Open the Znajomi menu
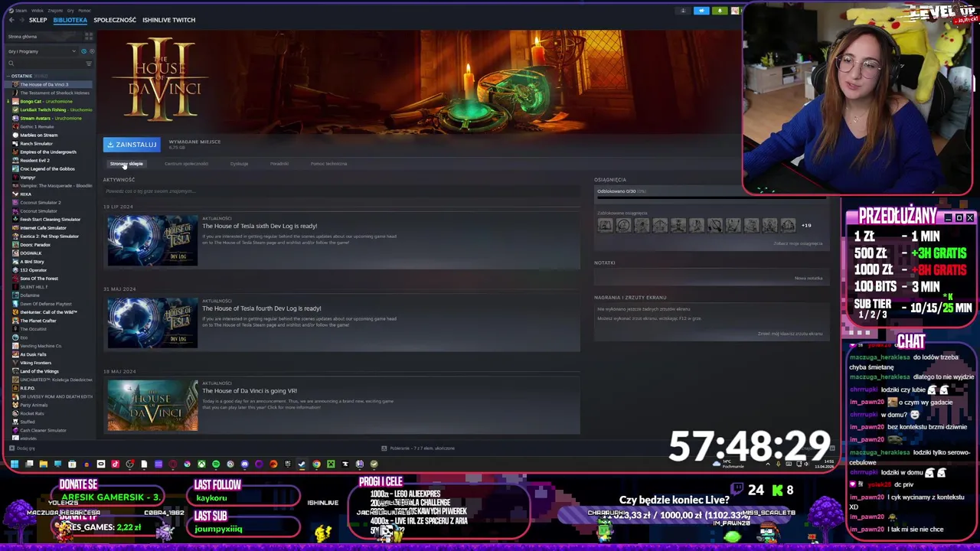Screen dimensions: 980x551 click(x=54, y=11)
